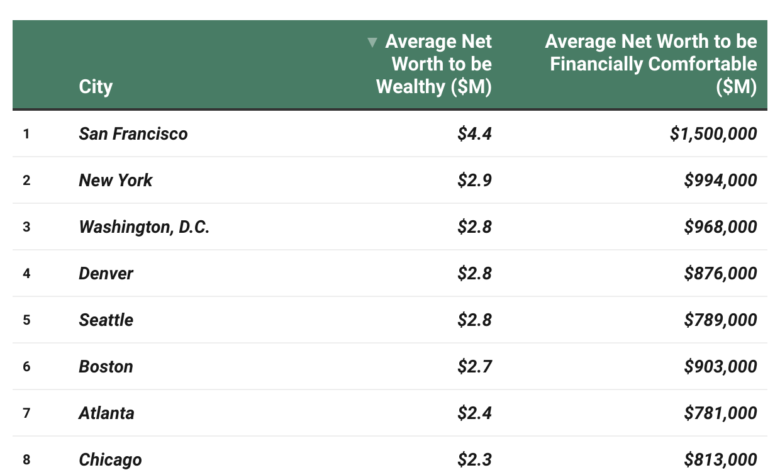This screenshot has width=780, height=470.
Task: Select the San Francisco city name
Action: tap(133, 133)
